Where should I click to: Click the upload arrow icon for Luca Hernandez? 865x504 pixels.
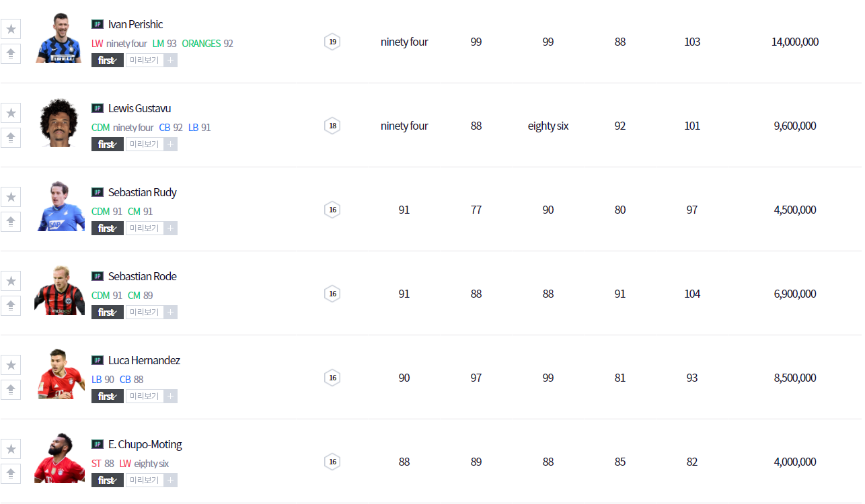pyautogui.click(x=11, y=390)
